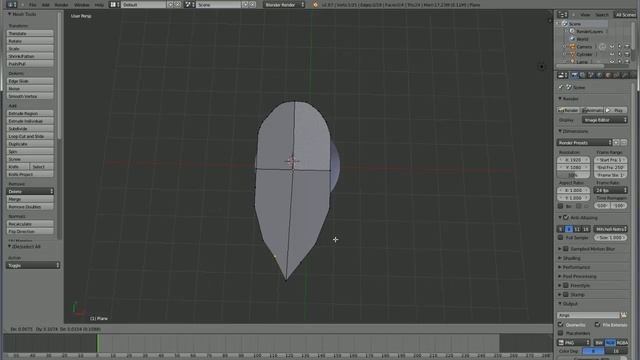Image resolution: width=640 pixels, height=360 pixels.
Task: Open the Mitchell-Netravali filter dropdown
Action: [611, 229]
